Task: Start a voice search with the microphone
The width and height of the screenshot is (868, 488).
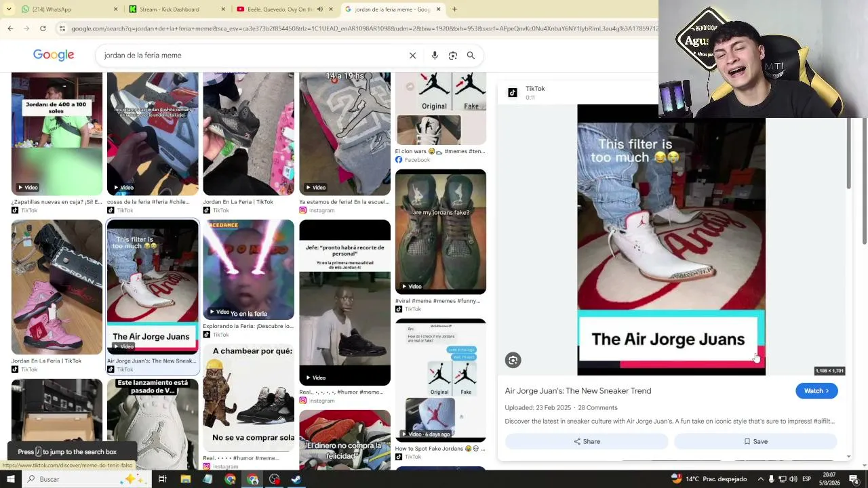Action: pos(435,56)
